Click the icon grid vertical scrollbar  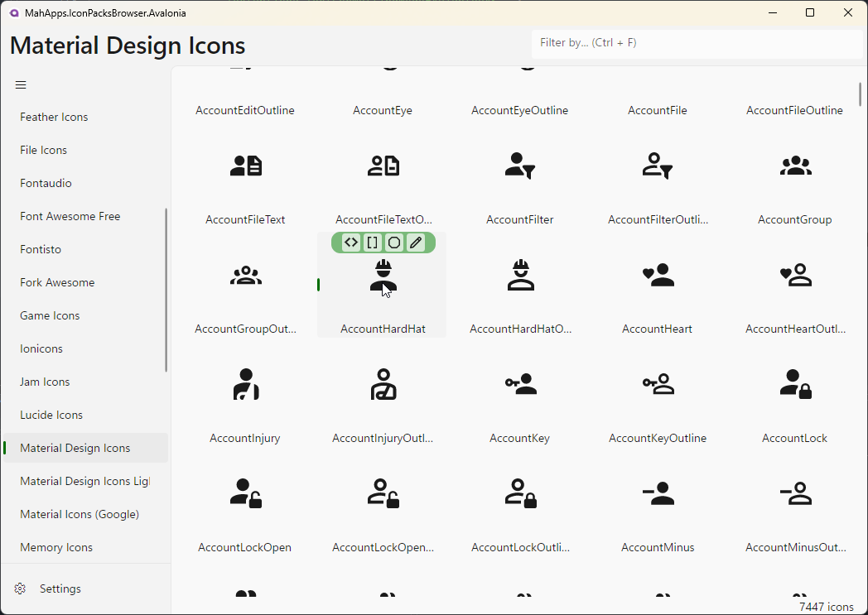pyautogui.click(x=860, y=94)
